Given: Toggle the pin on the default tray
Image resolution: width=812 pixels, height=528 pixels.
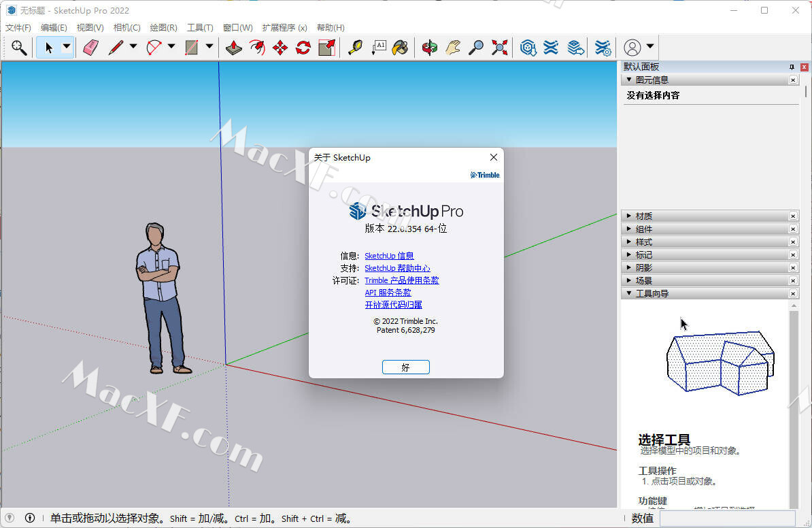Looking at the screenshot, I should pyautogui.click(x=792, y=67).
